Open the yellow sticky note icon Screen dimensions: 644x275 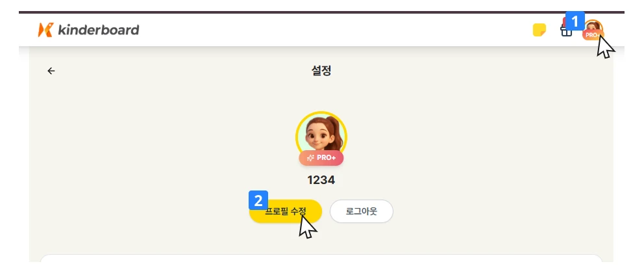539,30
